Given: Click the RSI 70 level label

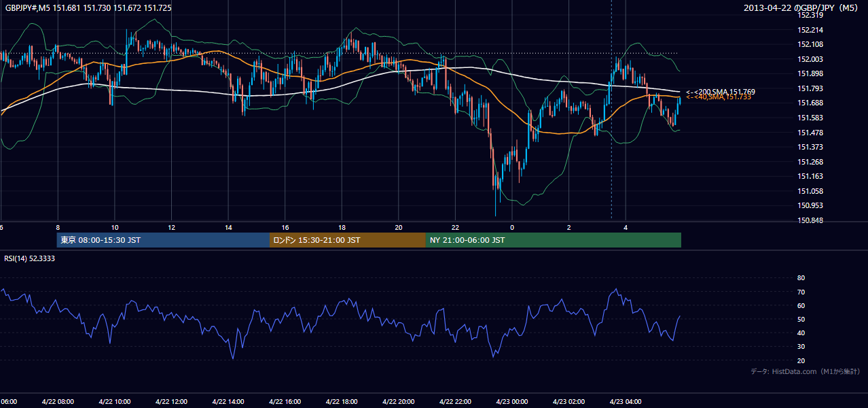Looking at the screenshot, I should (801, 292).
